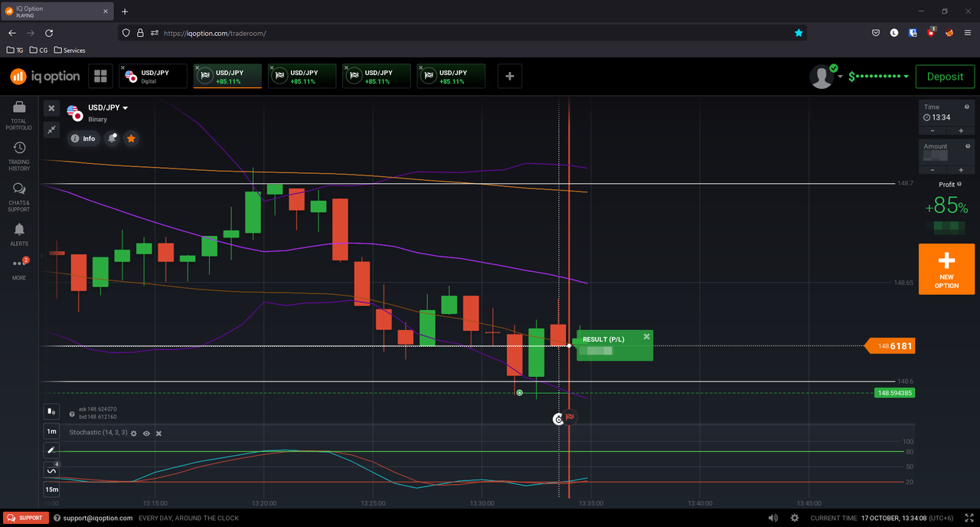Toggle the sound speaker icon
The image size is (980, 527).
pyautogui.click(x=773, y=518)
